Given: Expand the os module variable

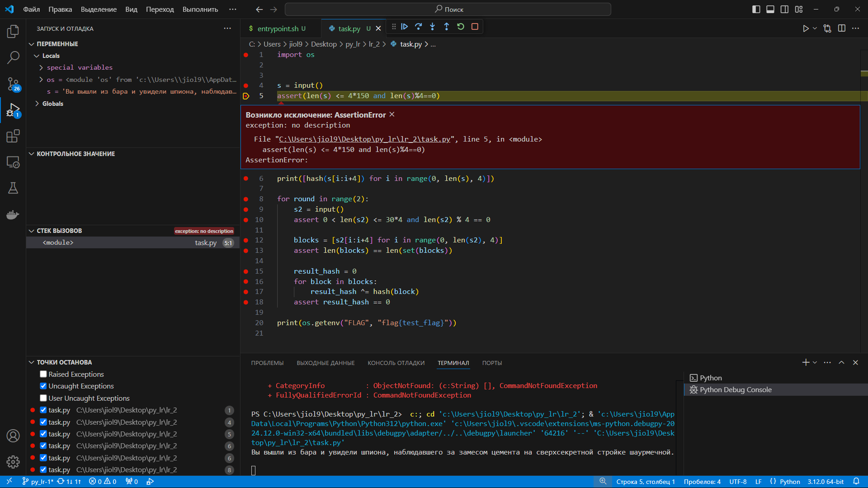Looking at the screenshot, I should [x=41, y=80].
